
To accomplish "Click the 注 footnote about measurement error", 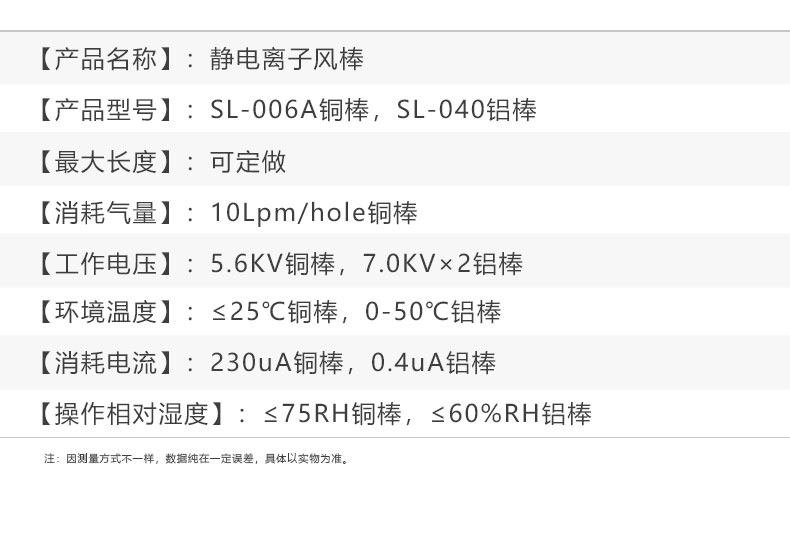I will coord(196,459).
